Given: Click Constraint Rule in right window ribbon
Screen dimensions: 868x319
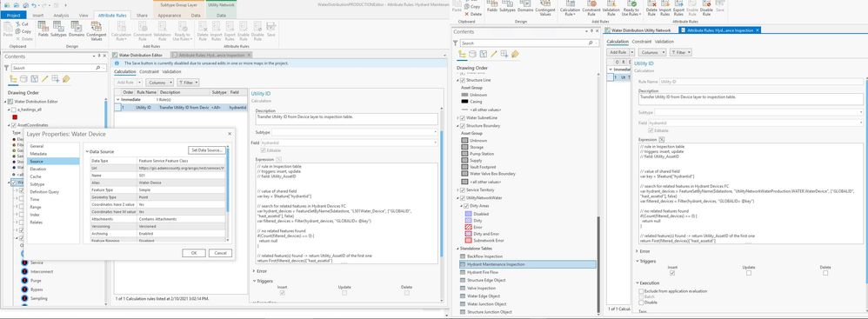Looking at the screenshot, I should coord(591,8).
